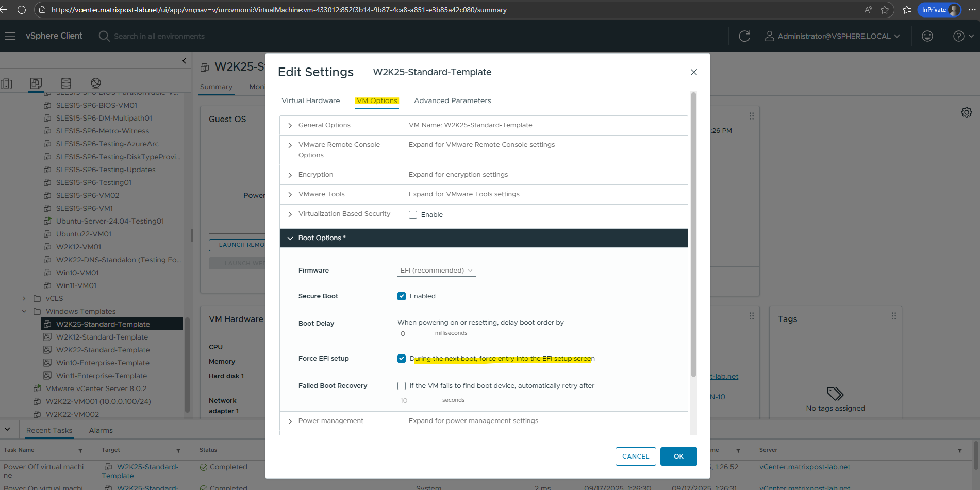Click the W2K25-Standard-Template template icon in the tree
The image size is (980, 490).
(47, 324)
